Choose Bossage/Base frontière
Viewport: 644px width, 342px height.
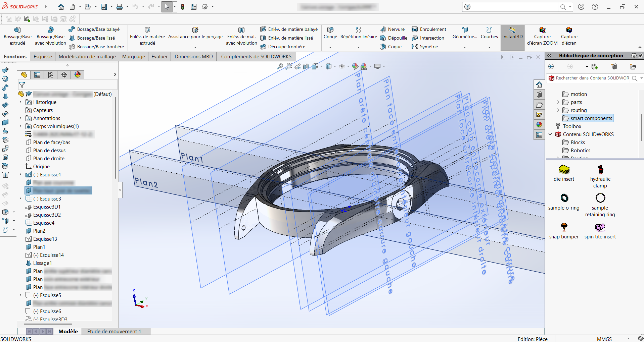pos(96,47)
